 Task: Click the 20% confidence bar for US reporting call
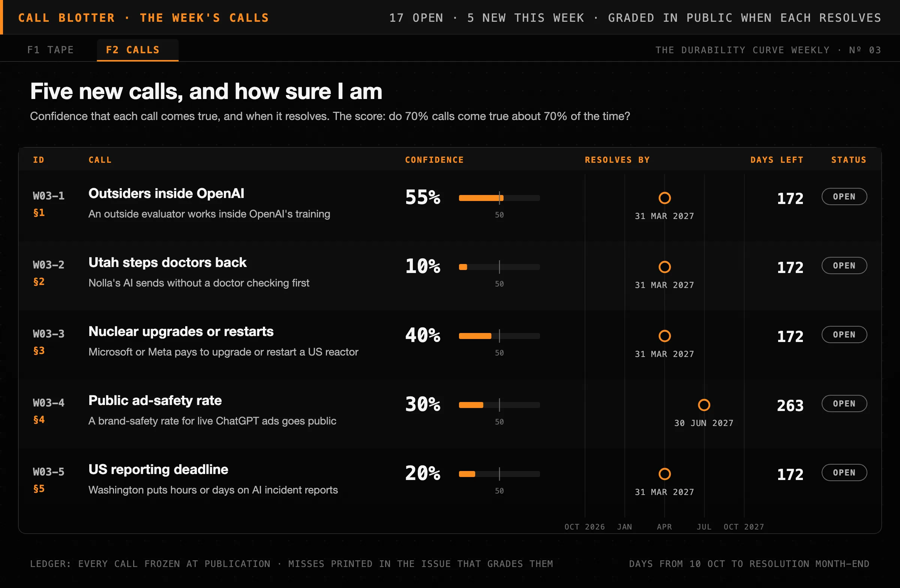pos(499,474)
